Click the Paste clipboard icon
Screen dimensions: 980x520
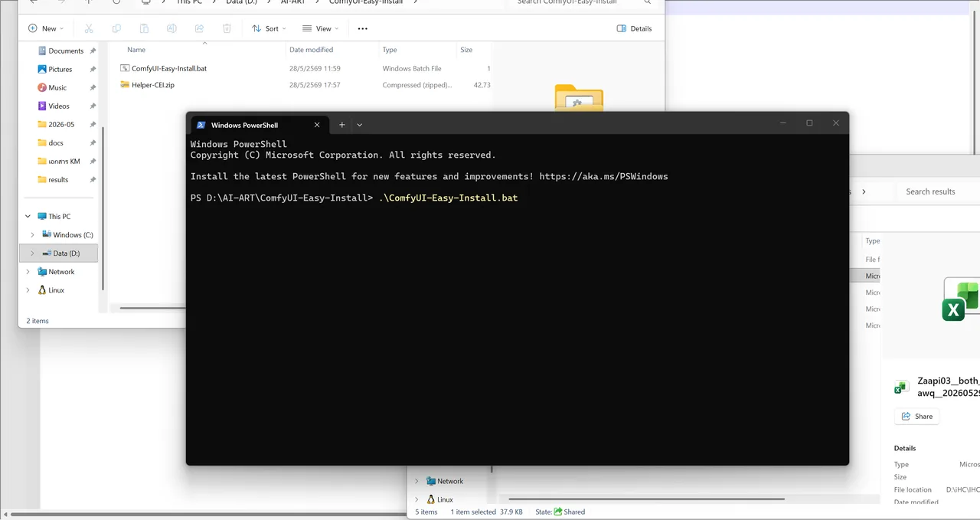[x=144, y=28]
